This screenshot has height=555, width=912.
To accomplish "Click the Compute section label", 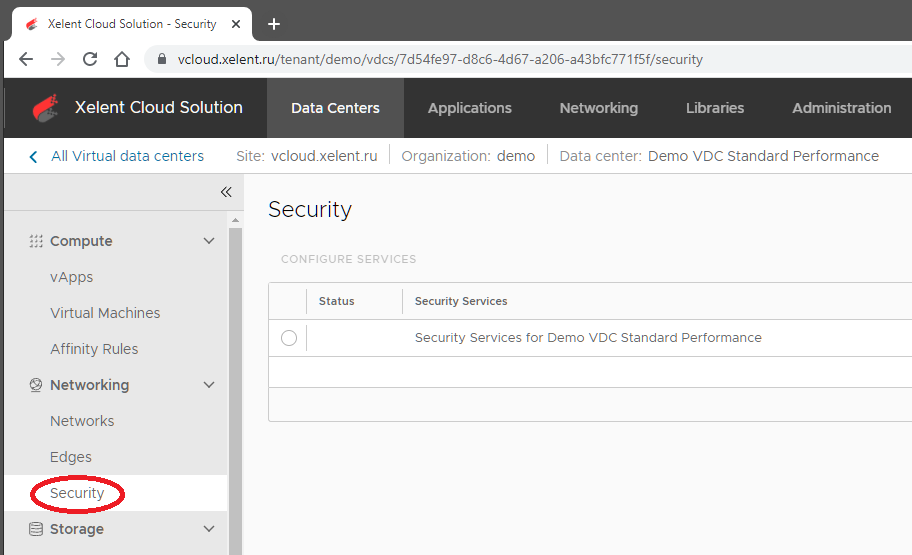I will 81,241.
